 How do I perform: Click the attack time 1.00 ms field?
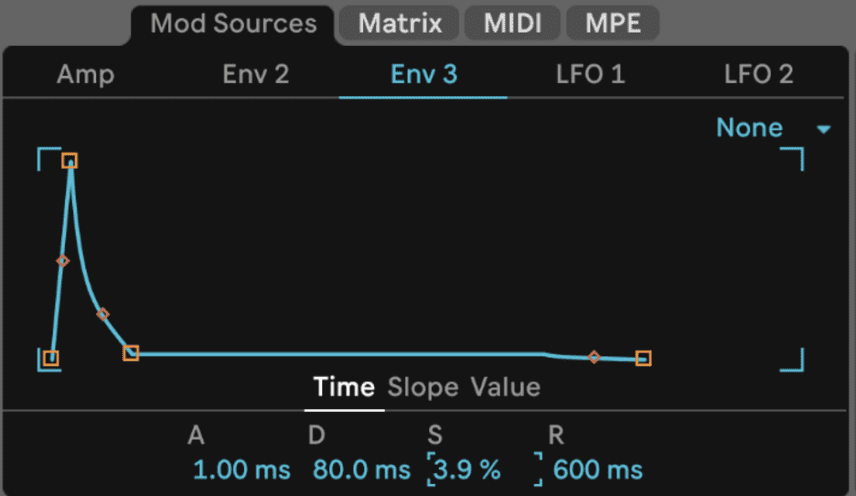point(241,470)
